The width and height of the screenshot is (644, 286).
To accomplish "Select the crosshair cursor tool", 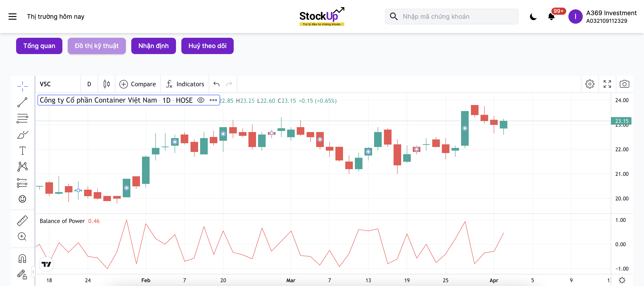I will click(x=23, y=86).
